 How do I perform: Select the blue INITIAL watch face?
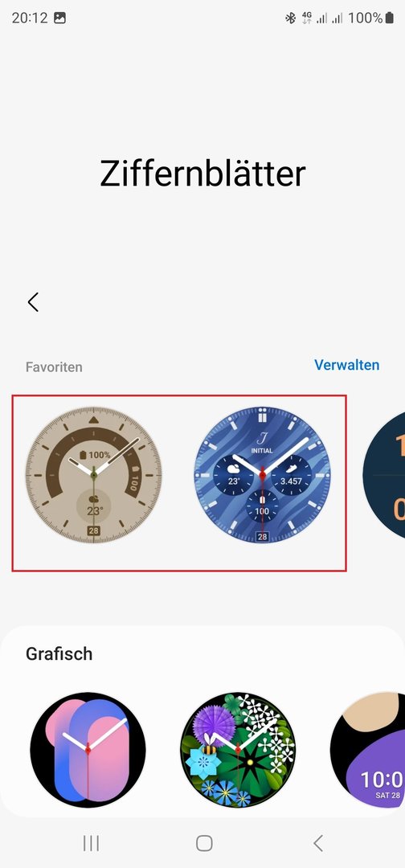(x=262, y=475)
